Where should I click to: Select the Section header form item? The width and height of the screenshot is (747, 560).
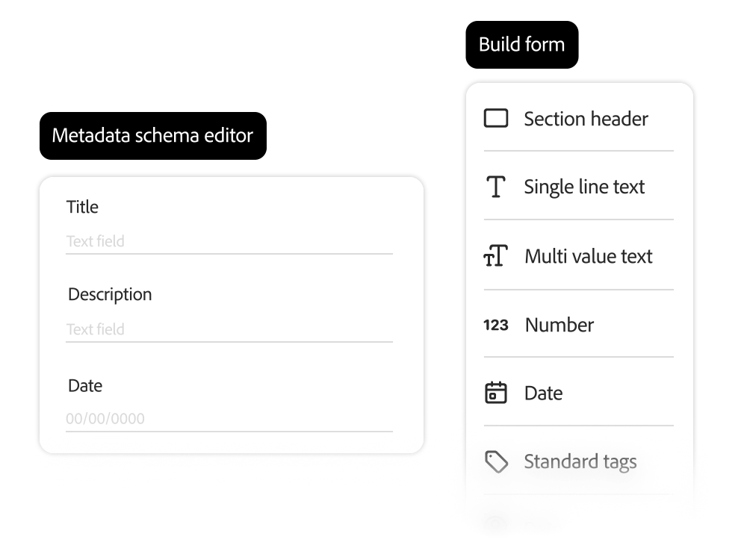586,119
